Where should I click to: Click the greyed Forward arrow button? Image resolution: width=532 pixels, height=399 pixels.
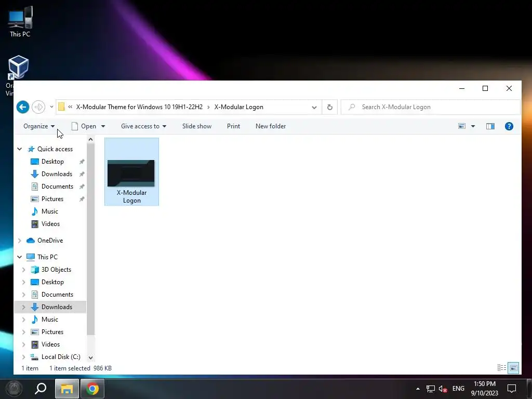click(x=38, y=107)
